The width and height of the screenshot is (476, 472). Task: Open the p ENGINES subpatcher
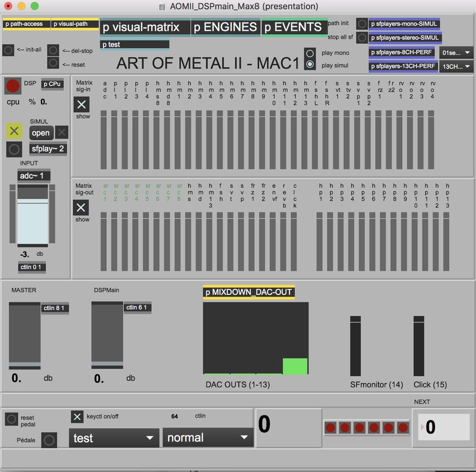click(226, 27)
